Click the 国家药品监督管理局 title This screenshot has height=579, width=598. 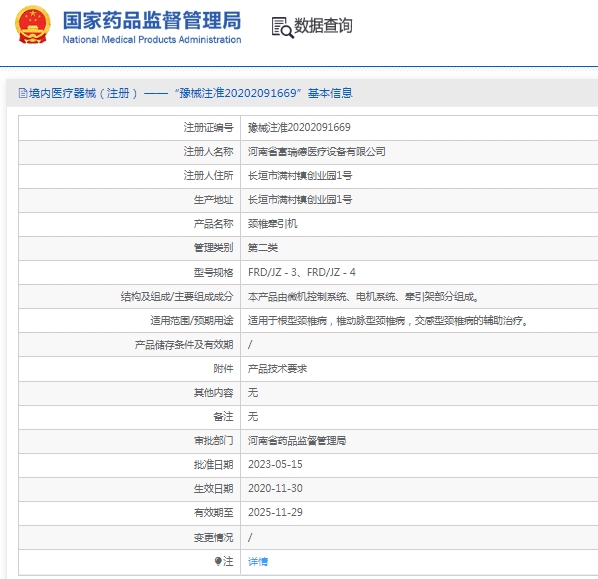[152, 20]
